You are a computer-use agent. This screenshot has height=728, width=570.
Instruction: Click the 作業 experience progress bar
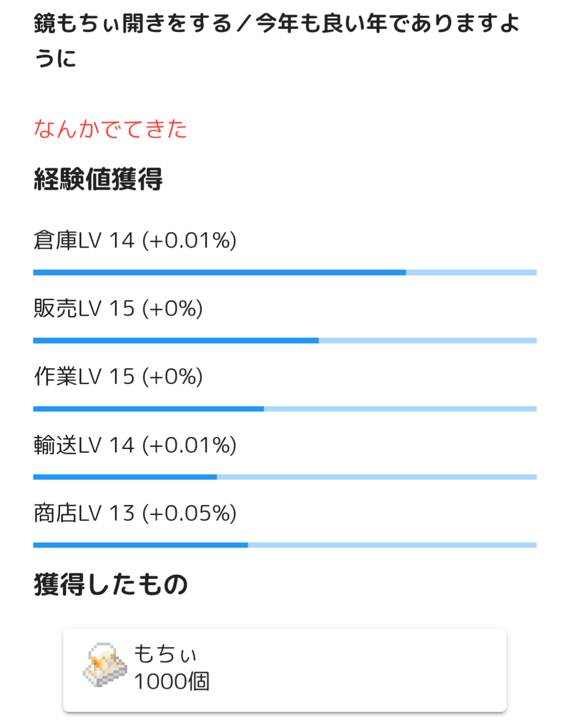[x=285, y=409]
